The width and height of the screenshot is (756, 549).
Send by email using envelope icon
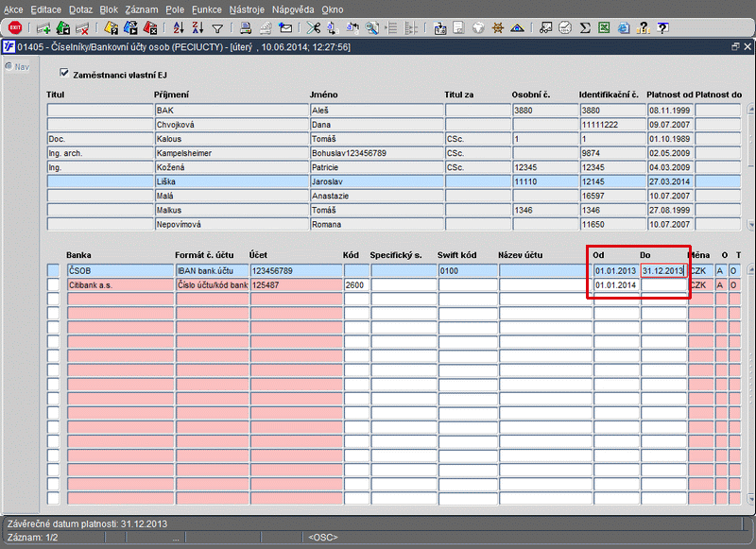click(285, 28)
